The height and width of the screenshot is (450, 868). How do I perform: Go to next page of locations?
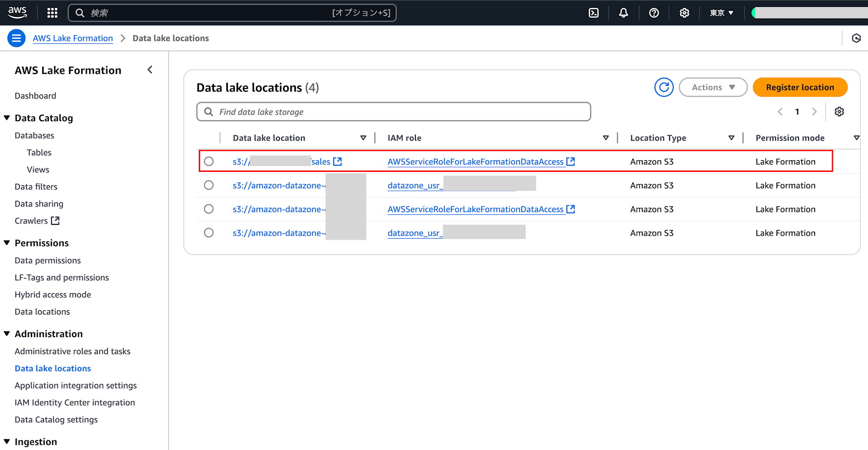[814, 112]
